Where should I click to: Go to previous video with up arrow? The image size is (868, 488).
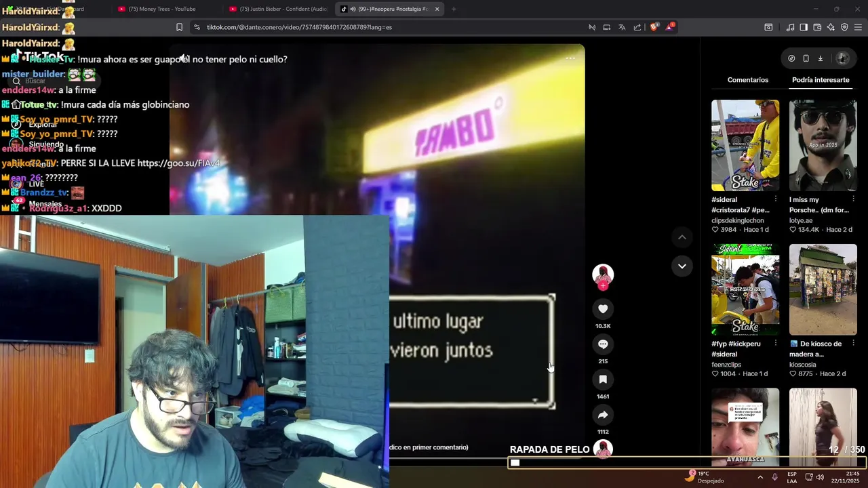[x=682, y=237]
